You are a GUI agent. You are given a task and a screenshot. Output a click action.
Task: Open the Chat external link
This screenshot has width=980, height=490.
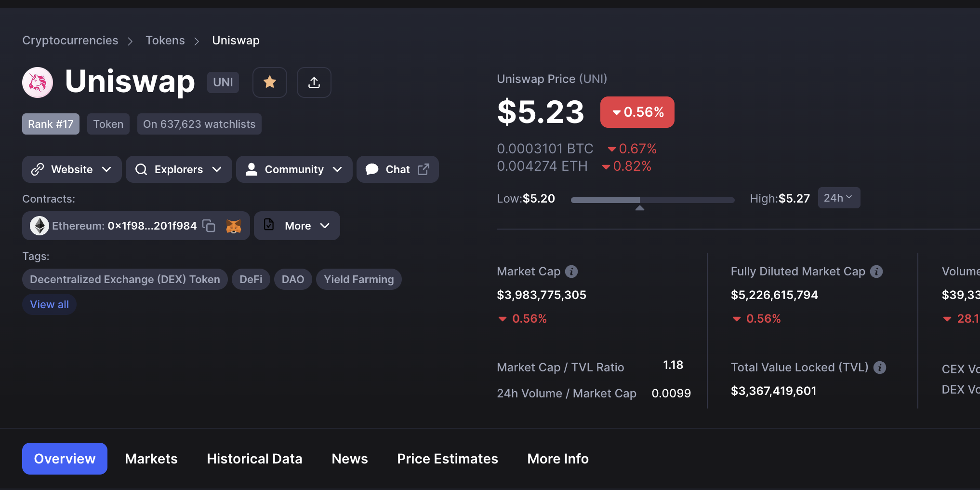(397, 169)
